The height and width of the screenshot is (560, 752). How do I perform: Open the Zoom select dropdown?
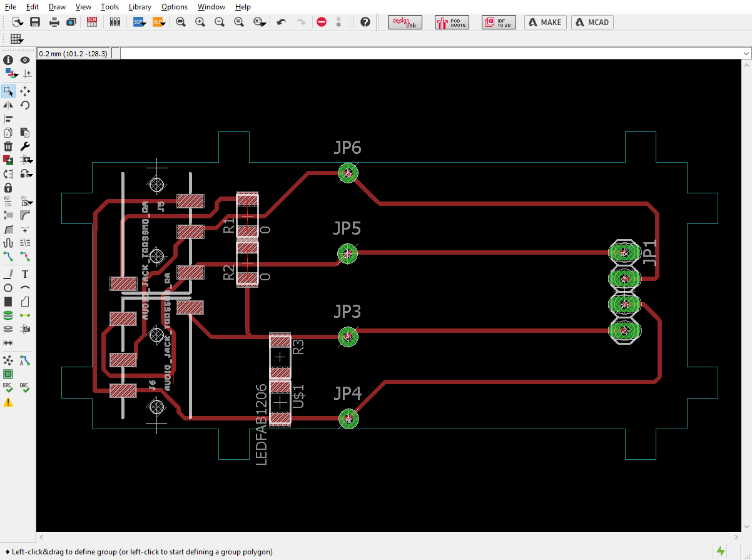(x=260, y=22)
